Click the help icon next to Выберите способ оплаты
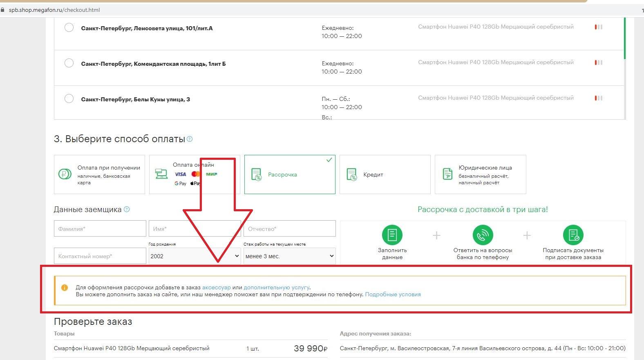 point(190,139)
